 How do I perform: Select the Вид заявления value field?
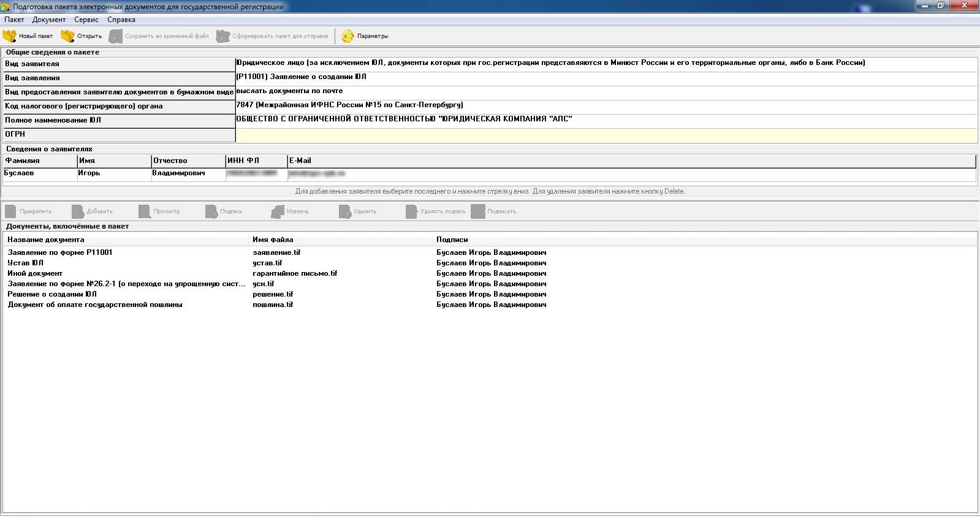tap(606, 78)
